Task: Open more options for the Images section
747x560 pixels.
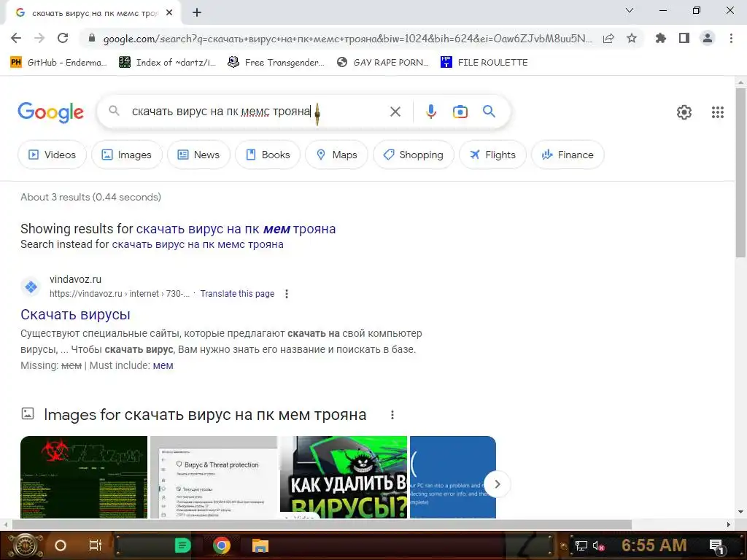Action: click(392, 415)
